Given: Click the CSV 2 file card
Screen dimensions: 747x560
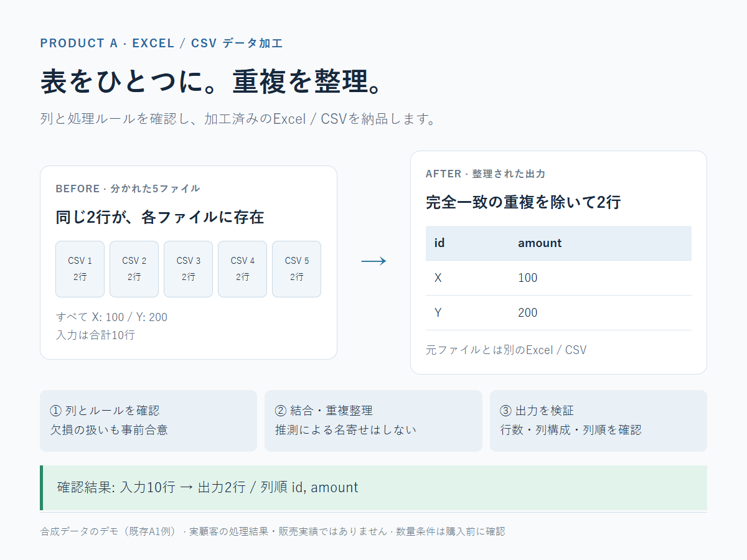Looking at the screenshot, I should click(134, 269).
